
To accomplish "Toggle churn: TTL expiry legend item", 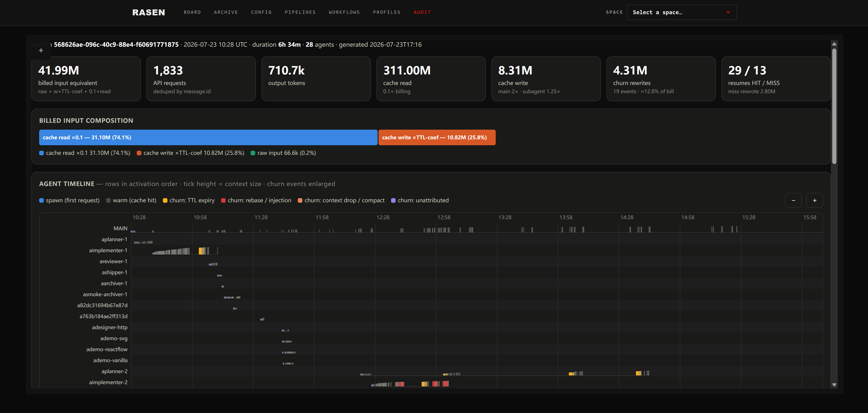I will coord(188,200).
